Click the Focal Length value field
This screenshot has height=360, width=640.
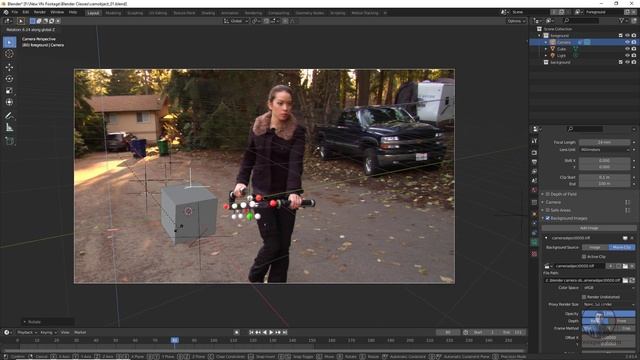(604, 142)
